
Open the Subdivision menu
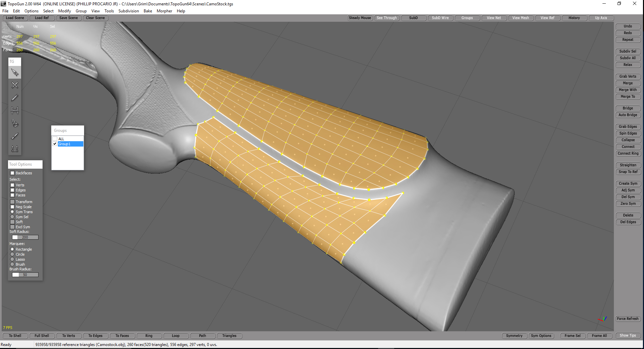point(129,11)
